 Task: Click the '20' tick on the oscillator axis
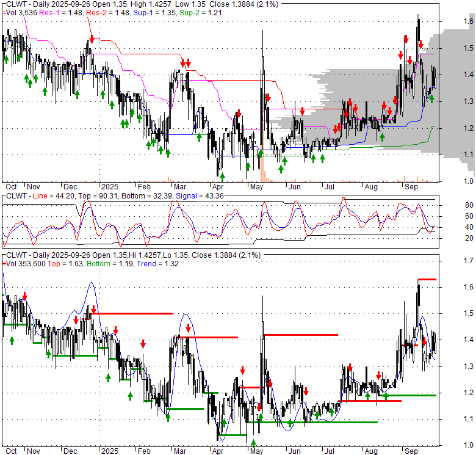(469, 238)
